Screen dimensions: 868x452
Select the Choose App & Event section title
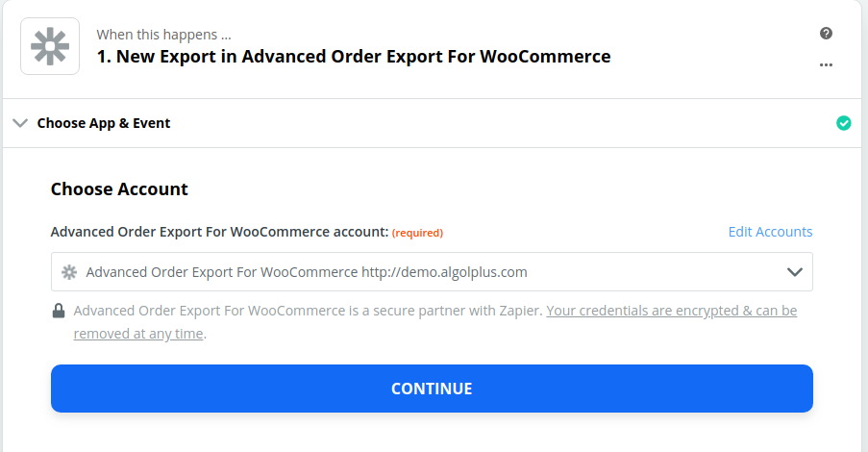104,123
